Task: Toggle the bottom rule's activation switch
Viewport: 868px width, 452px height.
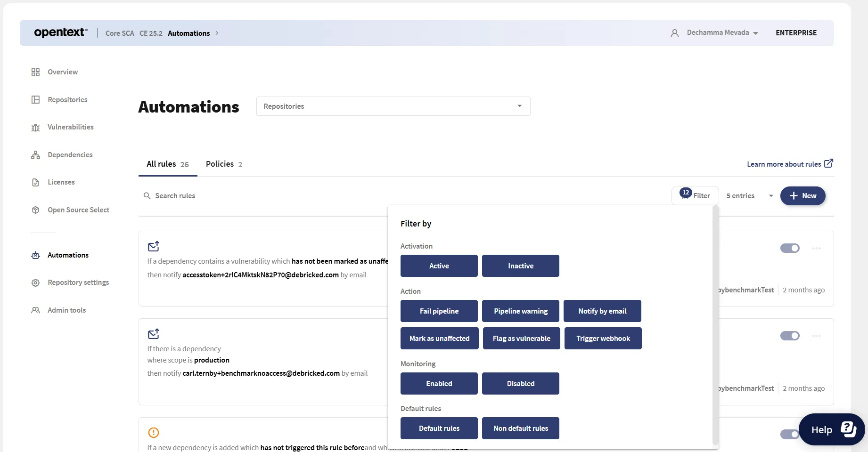Action: 789,434
